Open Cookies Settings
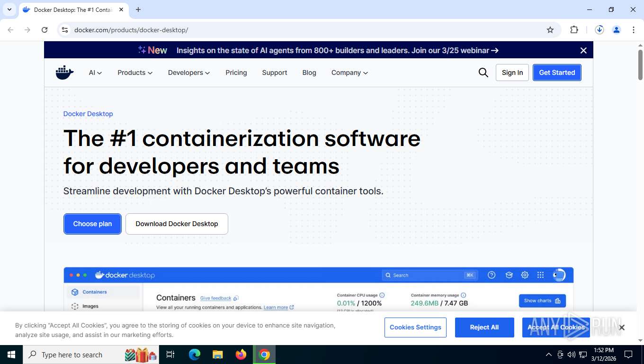The height and width of the screenshot is (364, 644). pyautogui.click(x=415, y=328)
